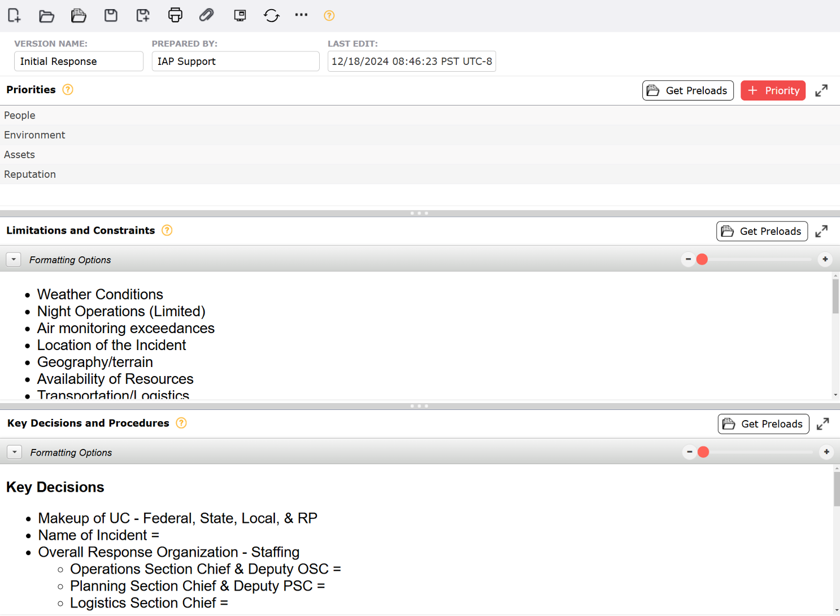The height and width of the screenshot is (616, 840).
Task: Refresh the document data
Action: tap(272, 15)
